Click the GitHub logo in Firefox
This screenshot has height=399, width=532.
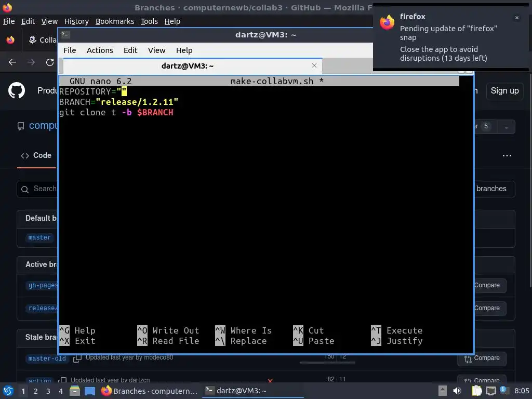pyautogui.click(x=16, y=90)
